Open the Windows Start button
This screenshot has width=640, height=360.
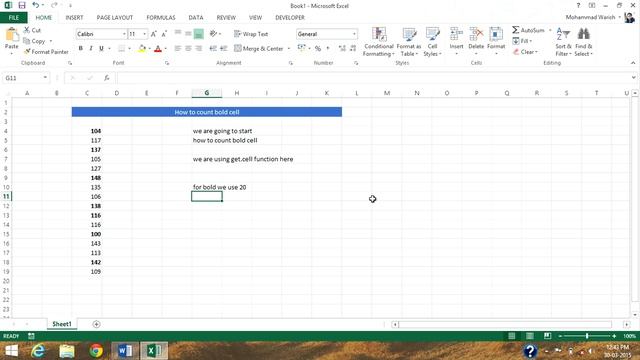click(x=11, y=351)
